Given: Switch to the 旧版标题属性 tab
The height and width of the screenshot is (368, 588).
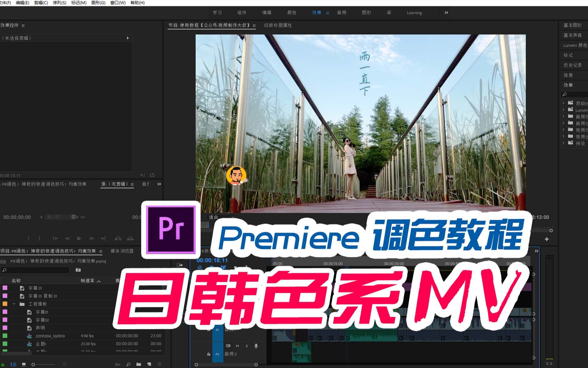Looking at the screenshot, I should (278, 25).
